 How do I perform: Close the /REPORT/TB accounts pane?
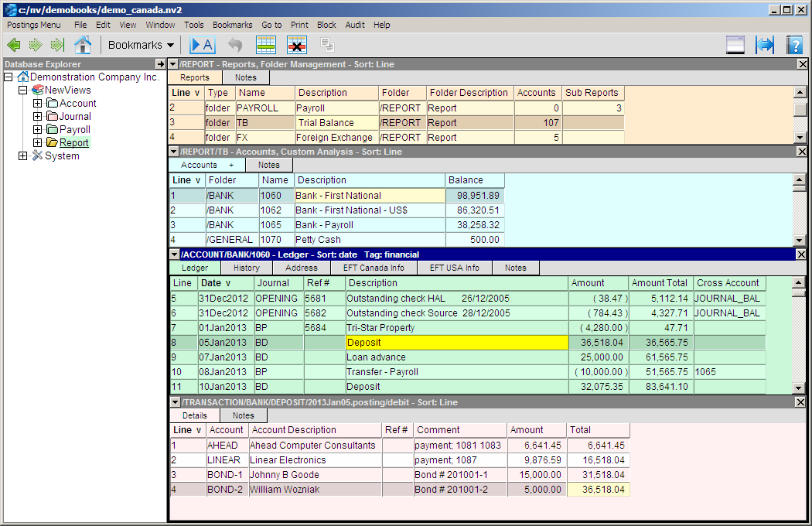coord(802,152)
